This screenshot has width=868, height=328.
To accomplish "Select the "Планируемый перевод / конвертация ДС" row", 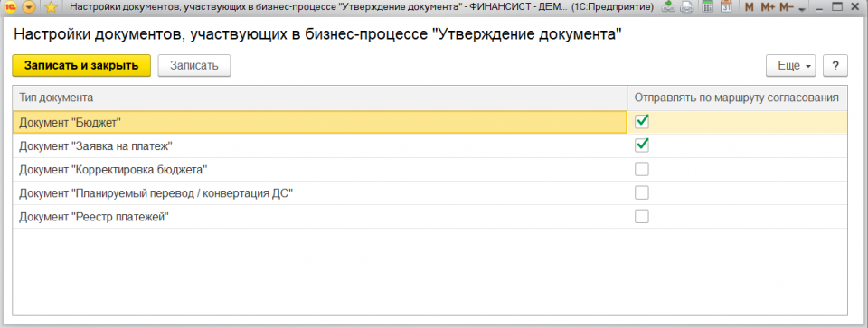I will tap(429, 192).
